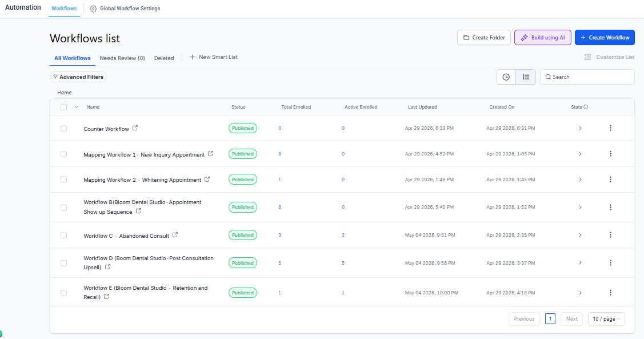
Task: Click the Customize List sliders icon
Action: (x=588, y=57)
